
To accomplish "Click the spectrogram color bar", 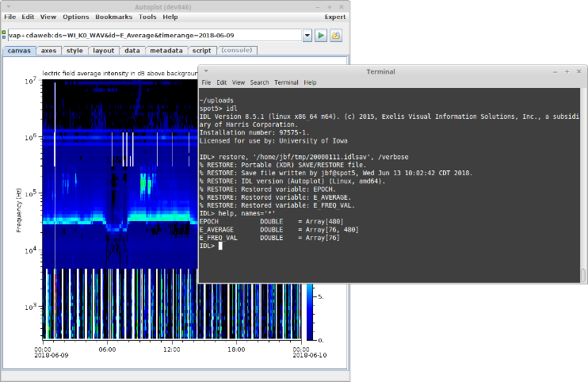I will pyautogui.click(x=310, y=312).
